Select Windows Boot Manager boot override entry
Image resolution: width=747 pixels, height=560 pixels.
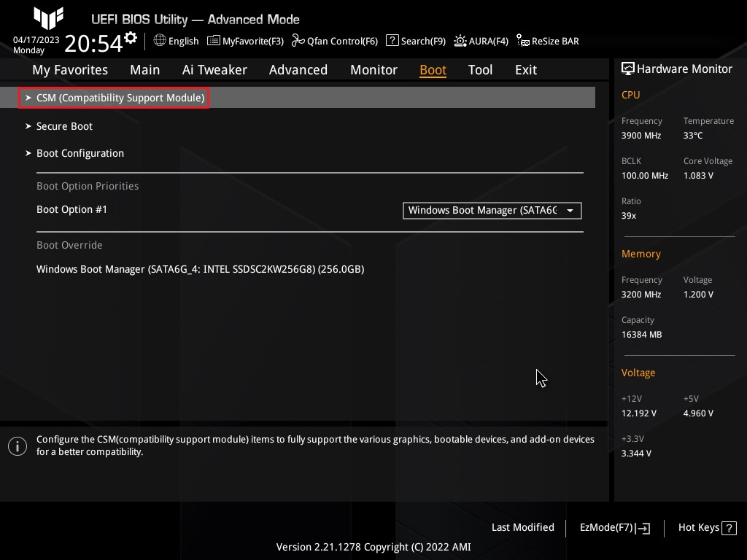point(200,269)
